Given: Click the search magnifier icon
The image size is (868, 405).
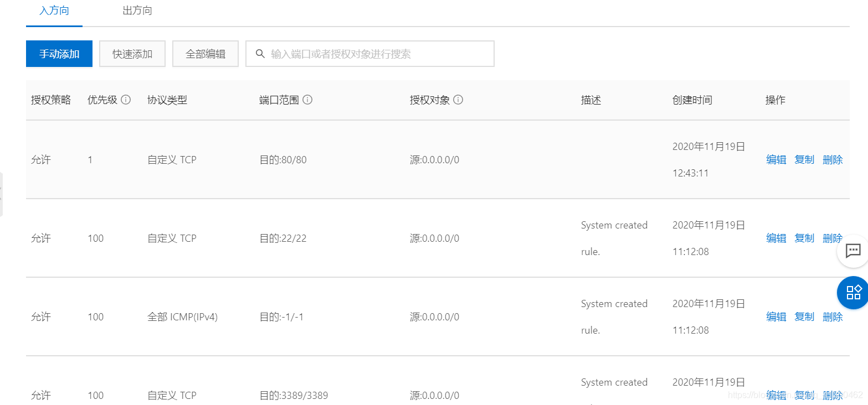Looking at the screenshot, I should pos(260,54).
